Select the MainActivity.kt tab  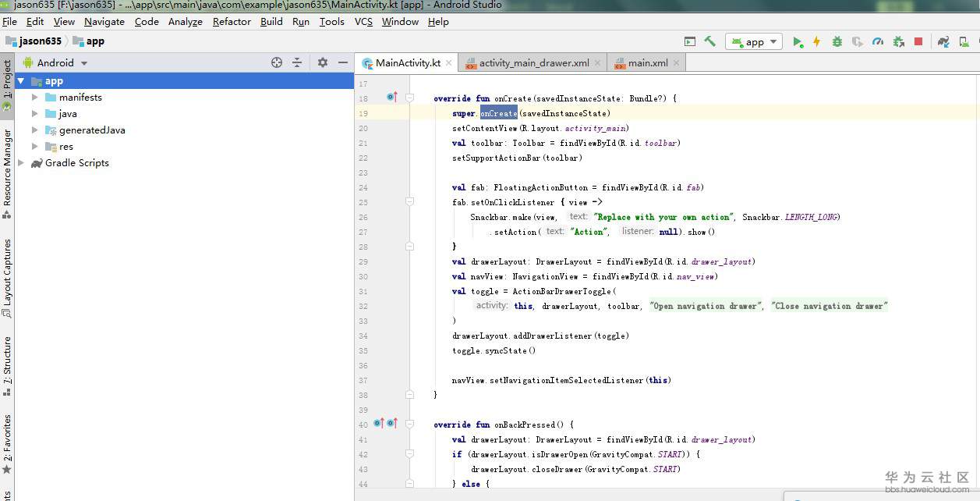408,63
